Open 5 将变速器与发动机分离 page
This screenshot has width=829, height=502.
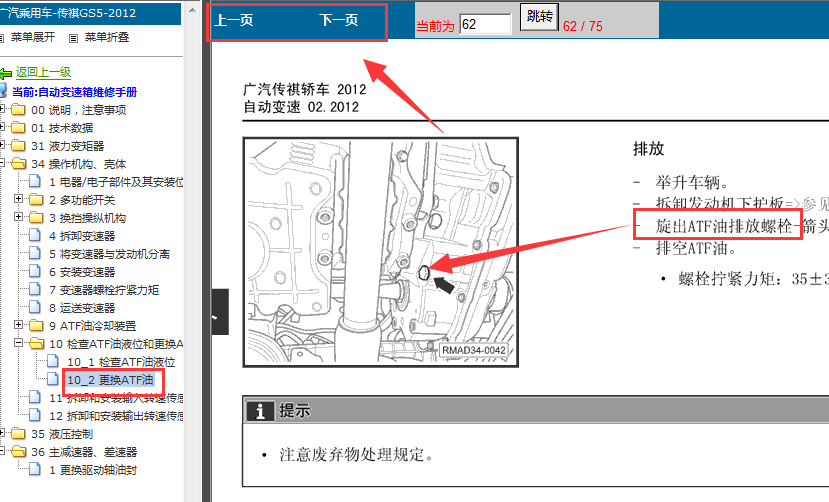click(109, 254)
